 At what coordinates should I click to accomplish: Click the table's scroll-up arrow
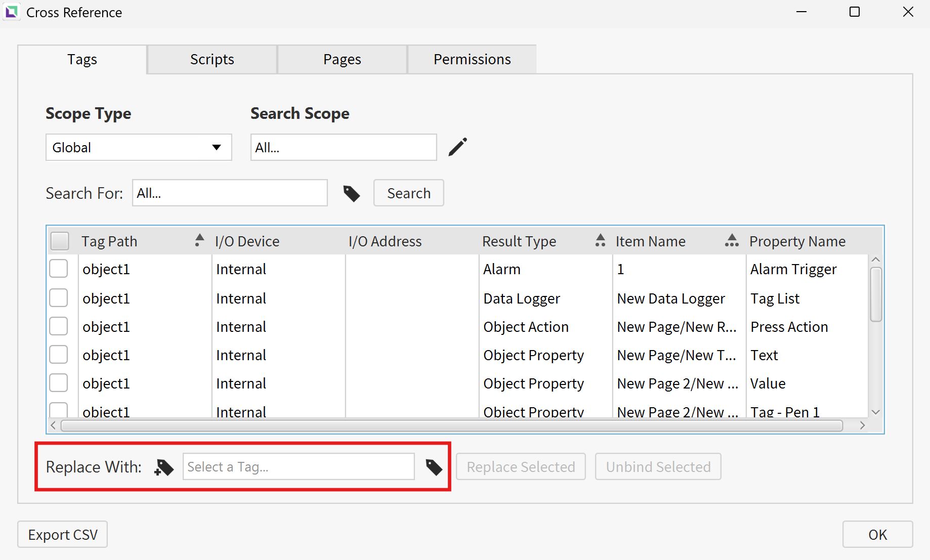876,260
